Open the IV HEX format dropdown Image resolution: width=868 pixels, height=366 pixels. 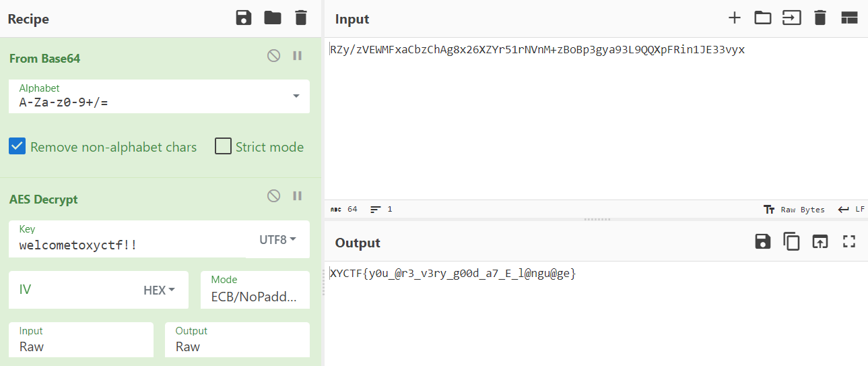pos(159,290)
